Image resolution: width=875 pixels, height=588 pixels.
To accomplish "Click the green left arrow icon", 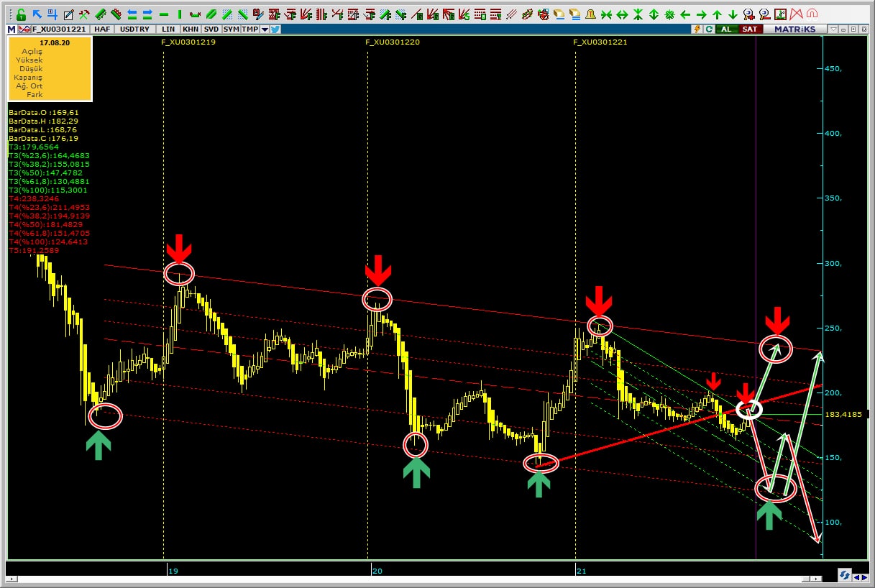I will 685,14.
